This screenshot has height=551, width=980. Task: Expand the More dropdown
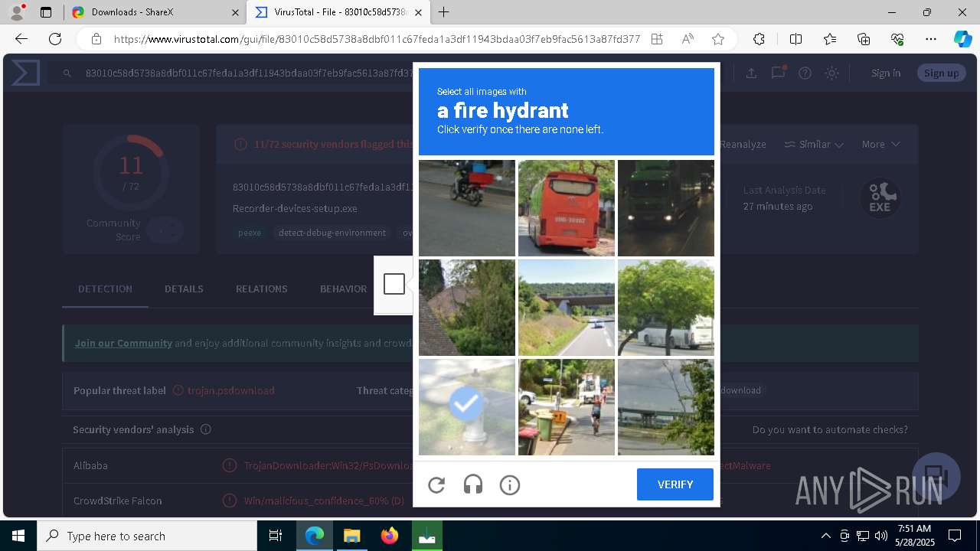(881, 144)
